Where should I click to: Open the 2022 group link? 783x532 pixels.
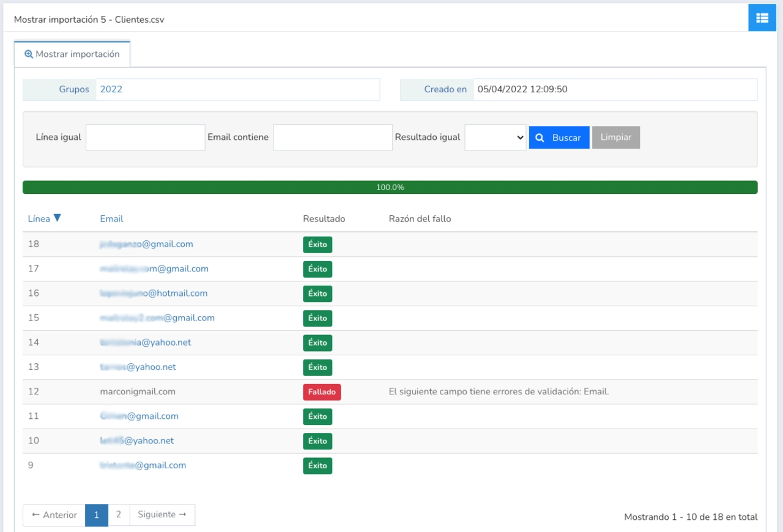pyautogui.click(x=111, y=89)
